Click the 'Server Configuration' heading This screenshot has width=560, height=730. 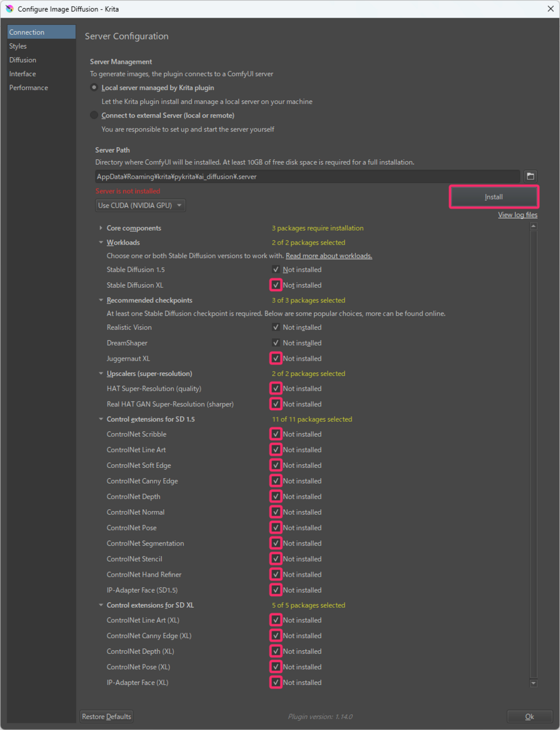(x=126, y=36)
